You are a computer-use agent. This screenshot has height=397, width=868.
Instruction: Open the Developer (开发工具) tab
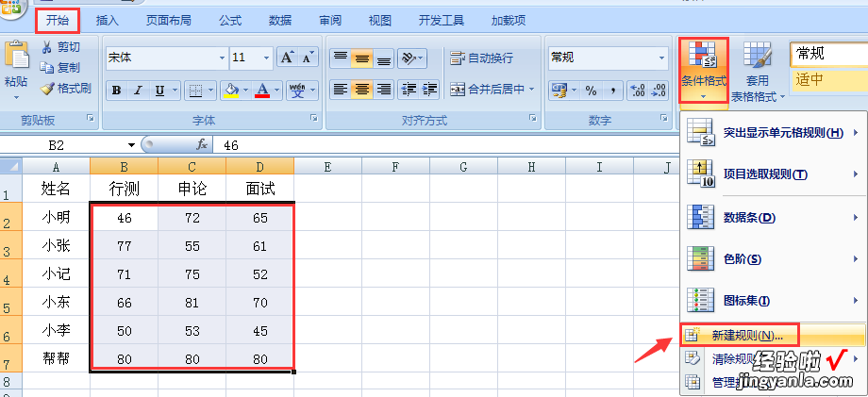point(442,21)
